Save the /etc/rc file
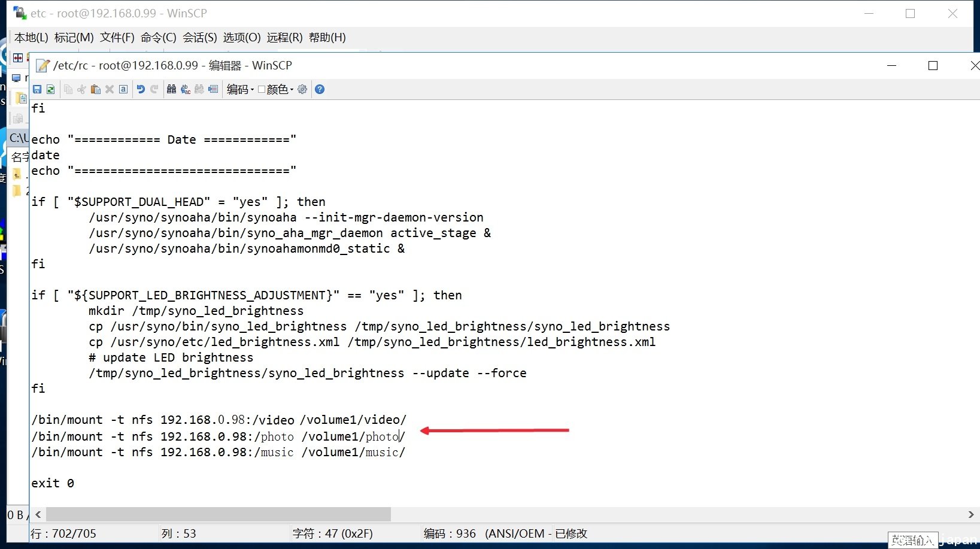Image resolution: width=980 pixels, height=549 pixels. point(37,89)
